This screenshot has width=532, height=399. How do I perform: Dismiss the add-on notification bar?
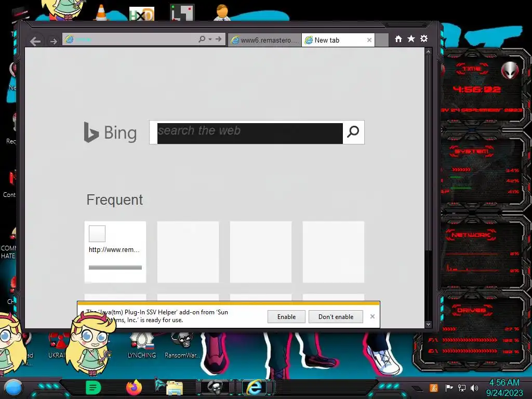coord(373,316)
